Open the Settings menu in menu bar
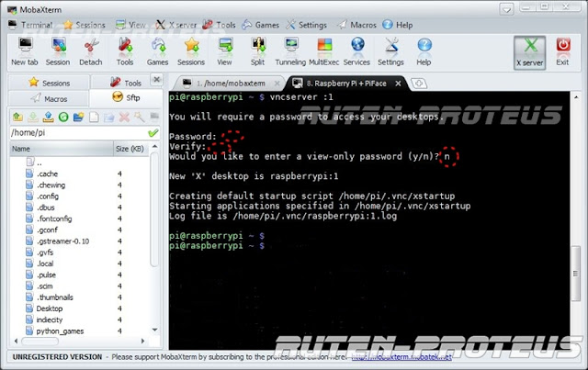The width and height of the screenshot is (588, 370). pyautogui.click(x=306, y=25)
